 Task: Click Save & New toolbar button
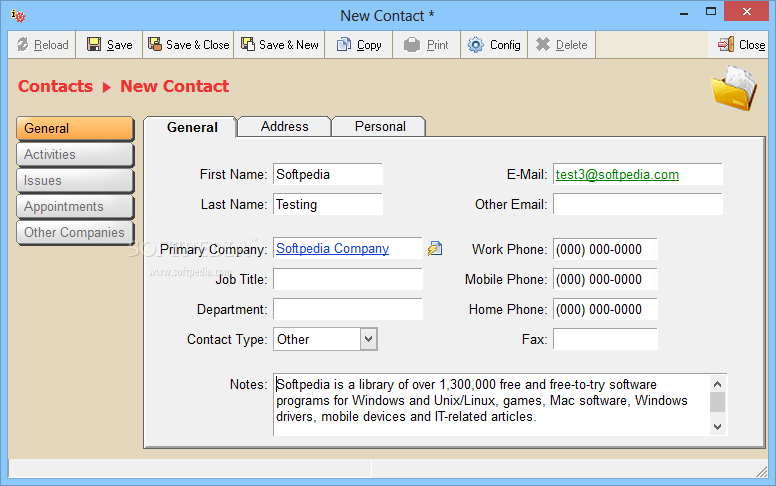[x=279, y=45]
